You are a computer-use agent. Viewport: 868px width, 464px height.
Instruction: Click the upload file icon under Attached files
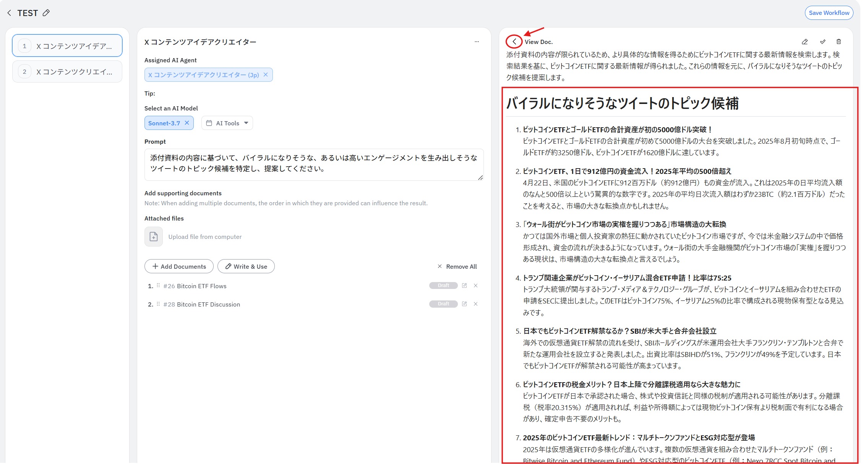click(154, 237)
